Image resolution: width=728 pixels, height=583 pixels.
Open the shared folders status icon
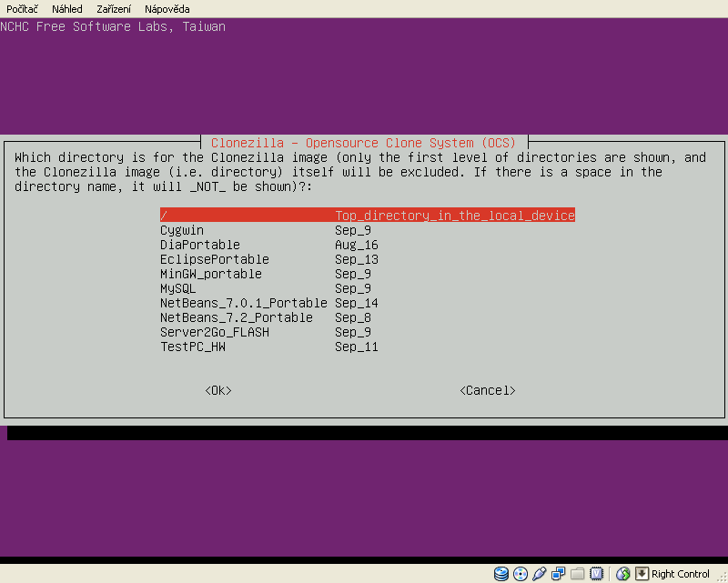tap(577, 574)
